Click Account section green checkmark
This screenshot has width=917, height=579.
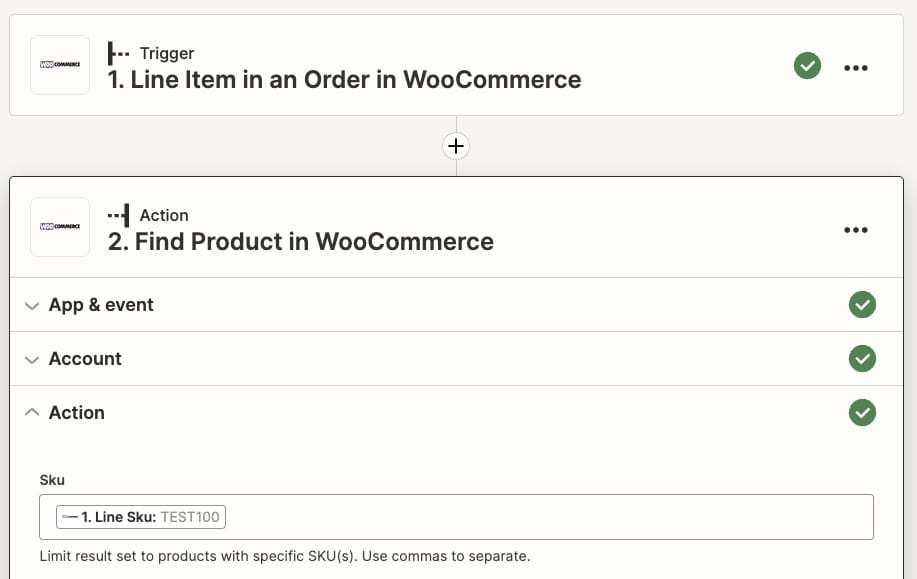tap(861, 359)
